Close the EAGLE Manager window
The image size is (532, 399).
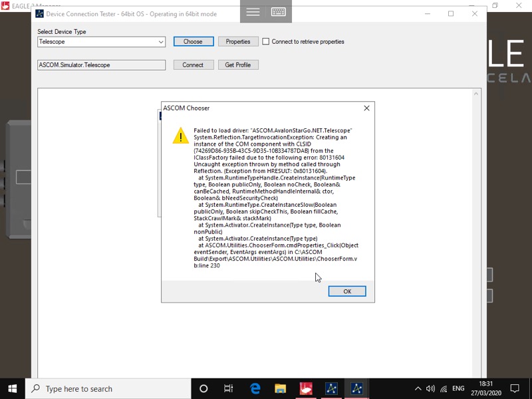[x=519, y=5]
